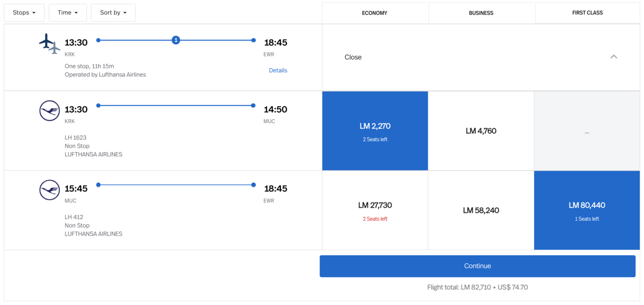Click the Lufthansa logo for flight LH 412
This screenshot has height=305, width=644.
(x=49, y=190)
